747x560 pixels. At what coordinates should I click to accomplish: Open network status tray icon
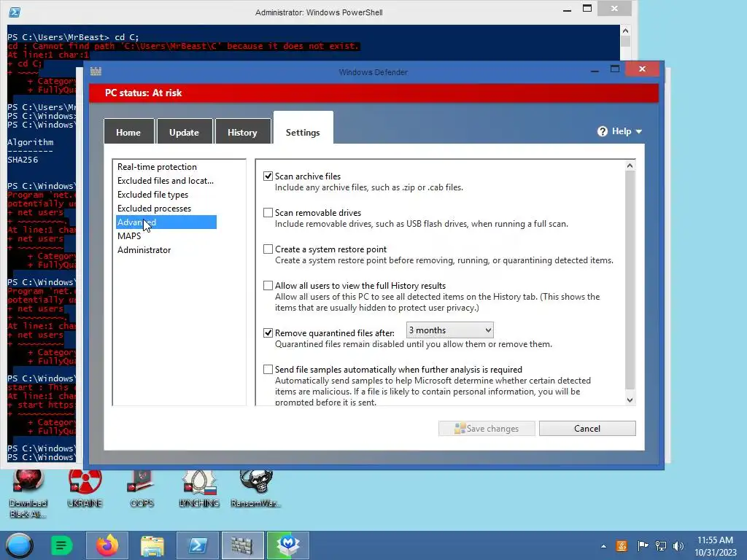click(661, 546)
